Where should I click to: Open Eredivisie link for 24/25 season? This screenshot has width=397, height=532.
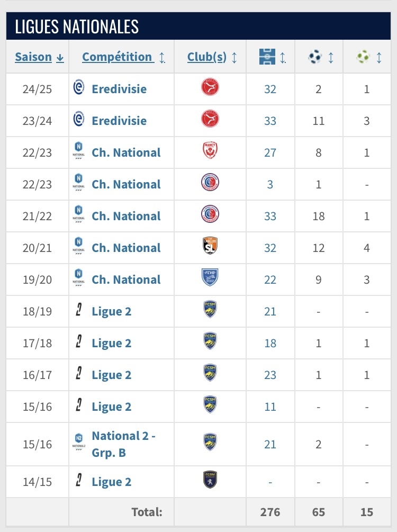119,89
